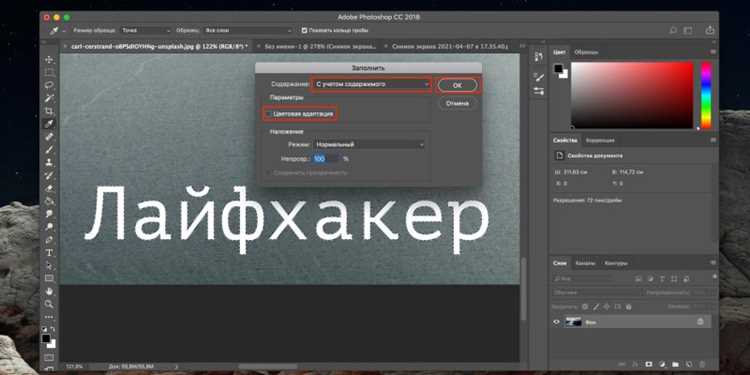The width and height of the screenshot is (750, 375).
Task: Switch to the Снимок экрана 2021-04-07 tab
Action: pyautogui.click(x=449, y=46)
